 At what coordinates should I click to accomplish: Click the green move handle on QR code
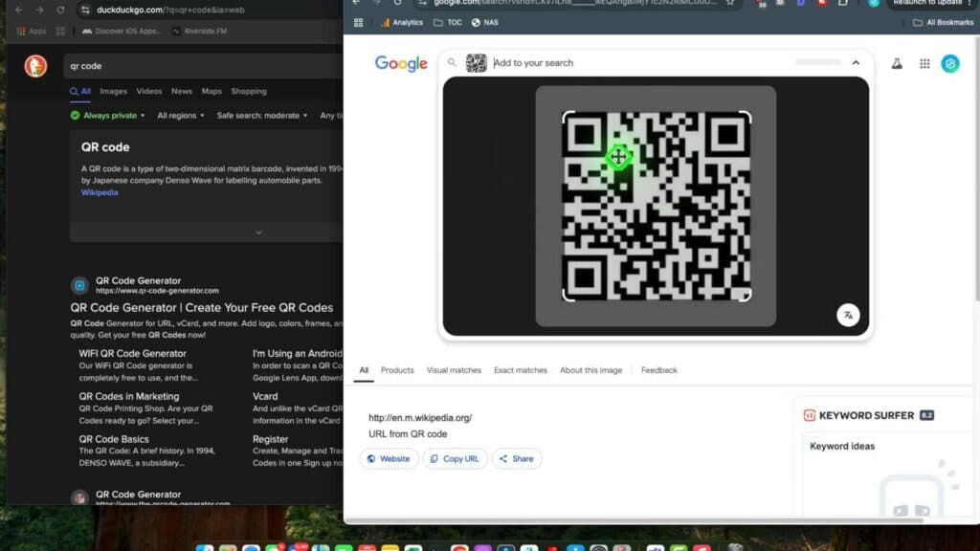tap(618, 157)
